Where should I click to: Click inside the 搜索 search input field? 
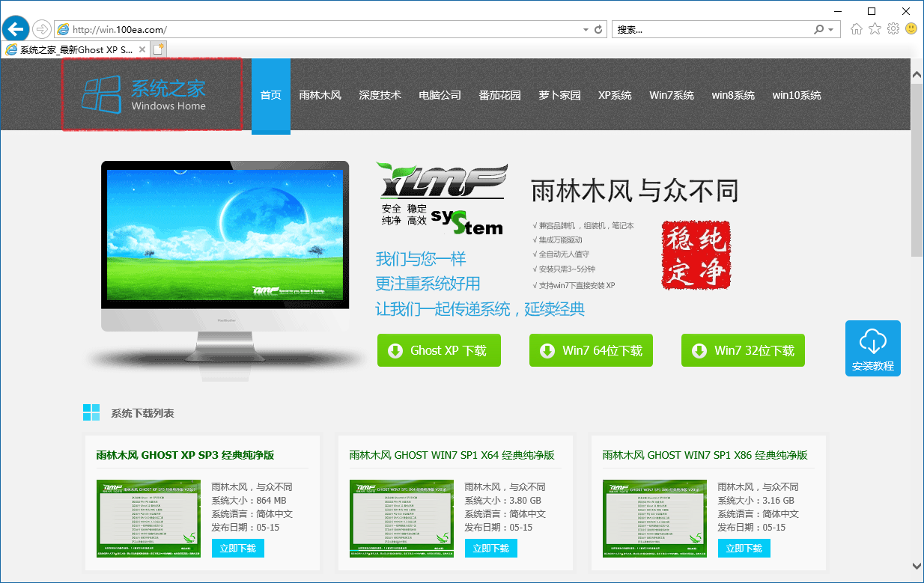point(711,30)
